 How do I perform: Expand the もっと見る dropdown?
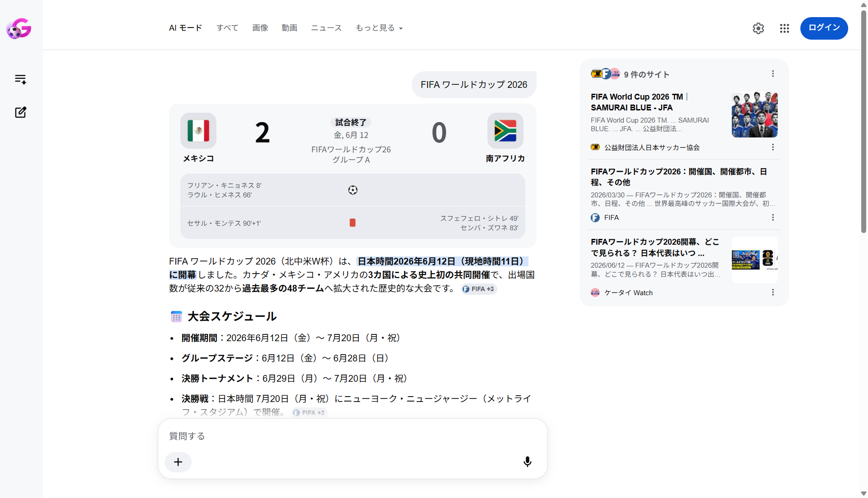click(x=379, y=28)
